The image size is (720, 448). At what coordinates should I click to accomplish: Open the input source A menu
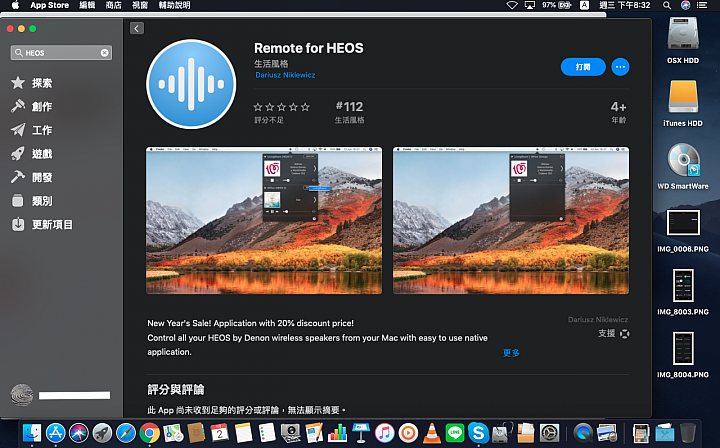pyautogui.click(x=585, y=5)
